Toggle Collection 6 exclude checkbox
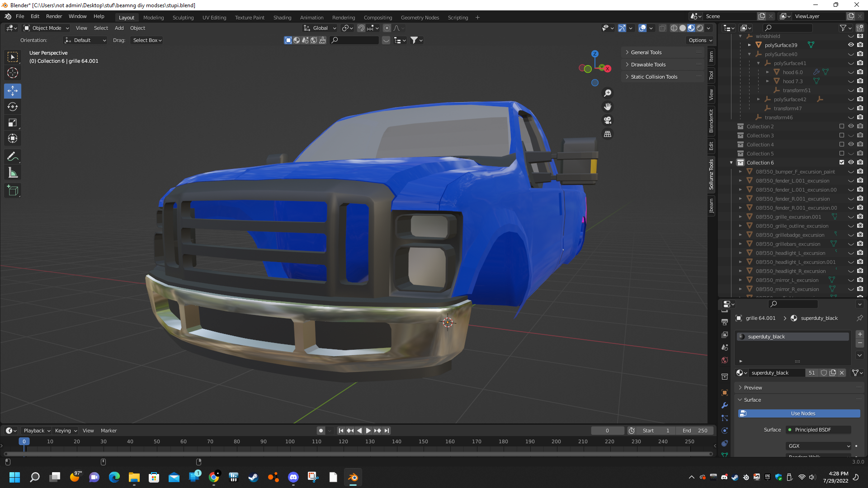This screenshot has width=868, height=488. (x=842, y=162)
